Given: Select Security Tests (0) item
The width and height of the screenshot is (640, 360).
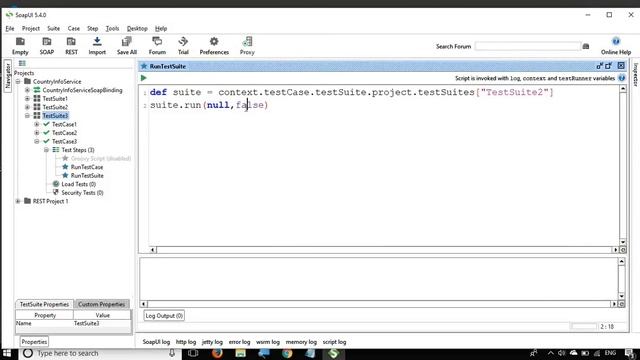Looking at the screenshot, I should (x=82, y=193).
